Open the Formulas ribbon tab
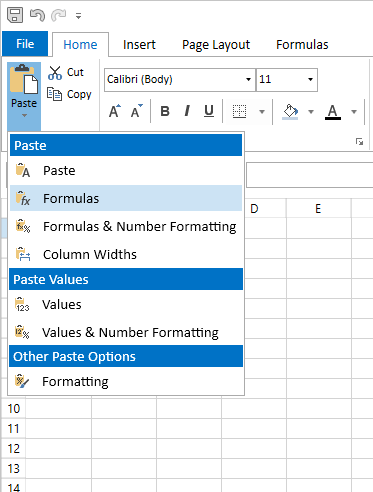 click(302, 44)
